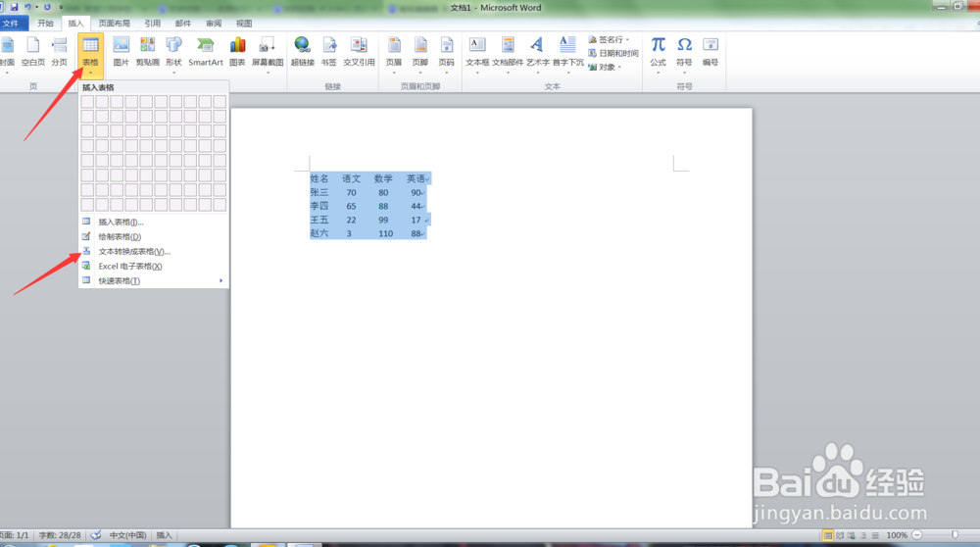Click the Redo icon in quick access toolbar
The height and width of the screenshot is (547, 980).
pyautogui.click(x=47, y=7)
